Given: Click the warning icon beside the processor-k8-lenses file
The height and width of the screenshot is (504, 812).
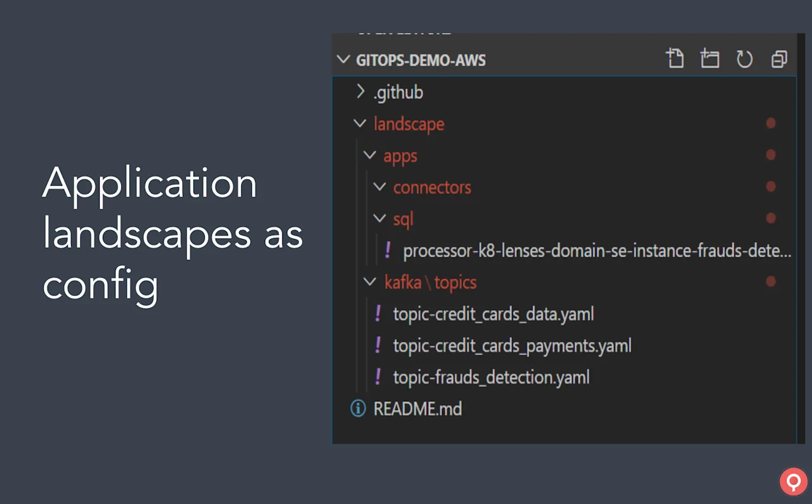Looking at the screenshot, I should [x=388, y=250].
